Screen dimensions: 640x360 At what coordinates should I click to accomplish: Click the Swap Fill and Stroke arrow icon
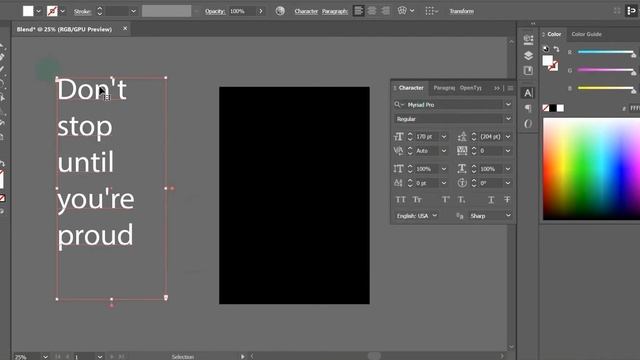[556, 49]
